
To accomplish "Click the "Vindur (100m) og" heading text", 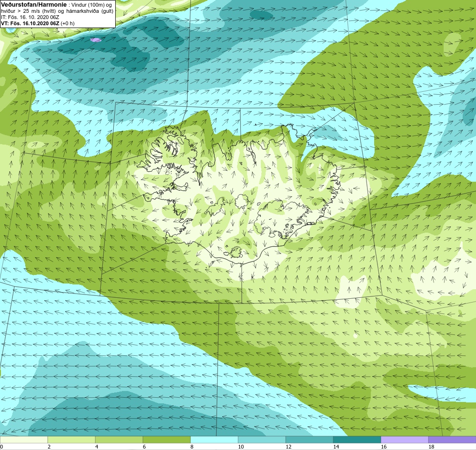I will tap(91, 5).
